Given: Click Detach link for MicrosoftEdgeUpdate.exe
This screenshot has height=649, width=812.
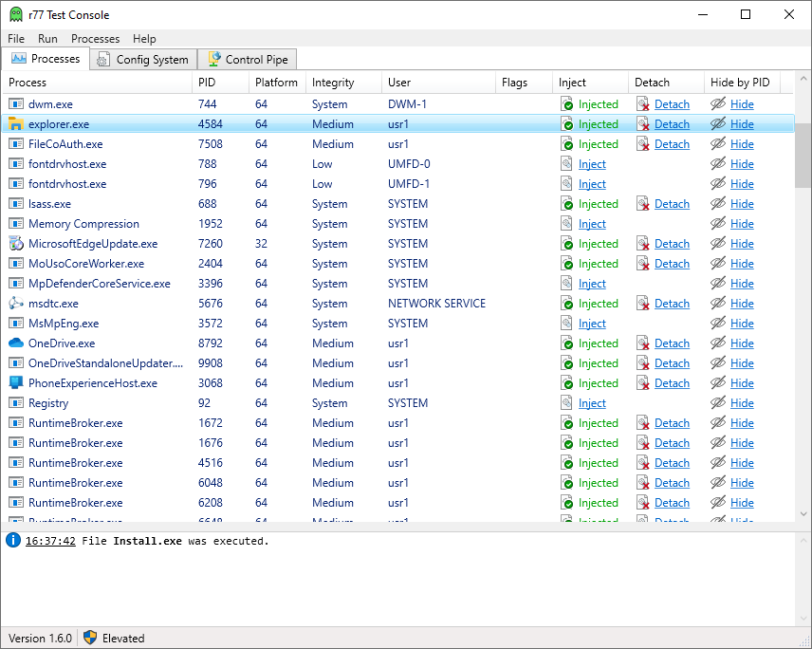Looking at the screenshot, I should (x=672, y=244).
